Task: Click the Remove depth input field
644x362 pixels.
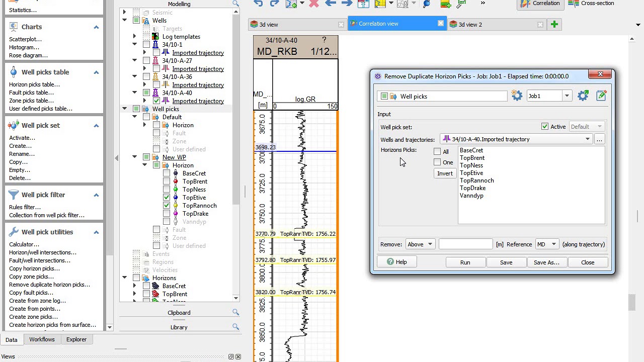Action: click(466, 244)
